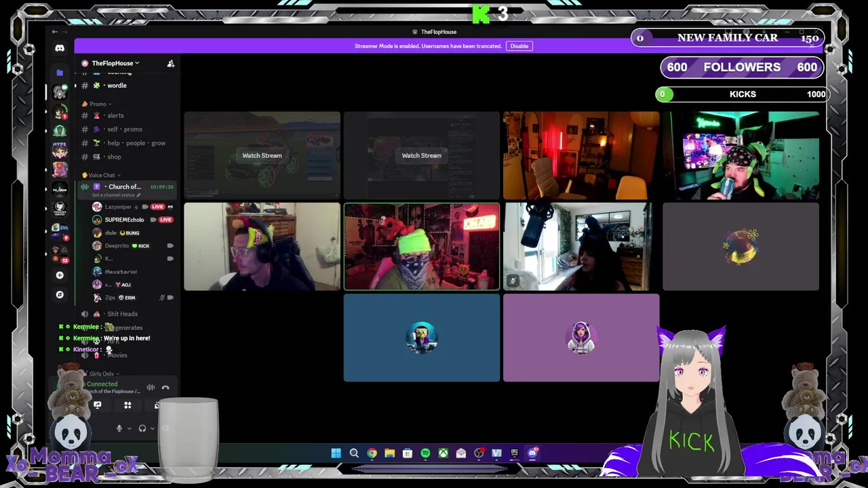Screen dimensions: 868x488
Task: Open the add a server plus icon
Action: pos(60,275)
